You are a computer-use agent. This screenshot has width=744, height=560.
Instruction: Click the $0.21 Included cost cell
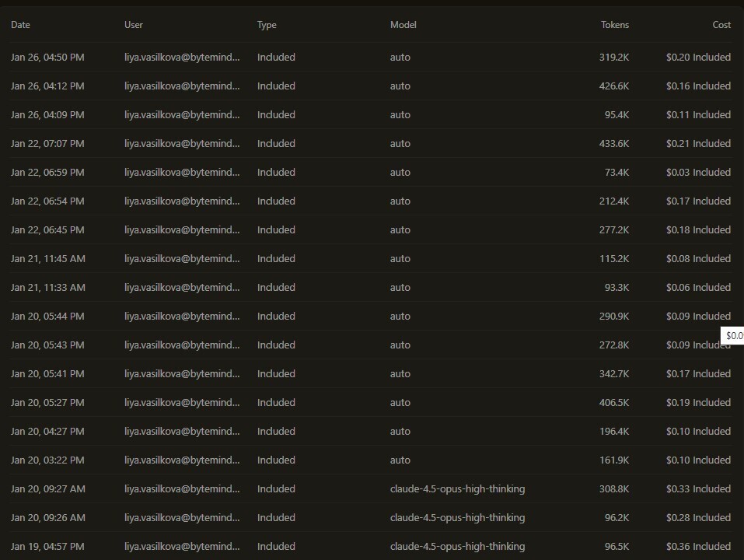click(x=698, y=143)
